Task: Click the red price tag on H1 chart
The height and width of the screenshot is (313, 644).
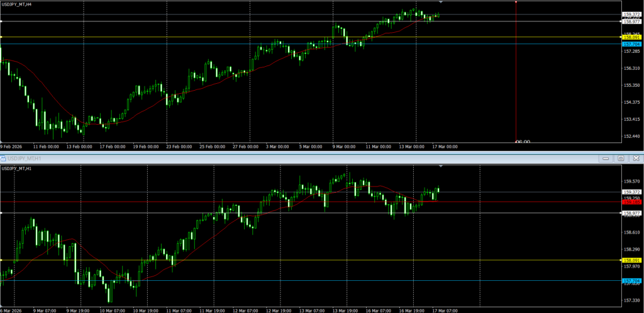Action: click(x=631, y=202)
